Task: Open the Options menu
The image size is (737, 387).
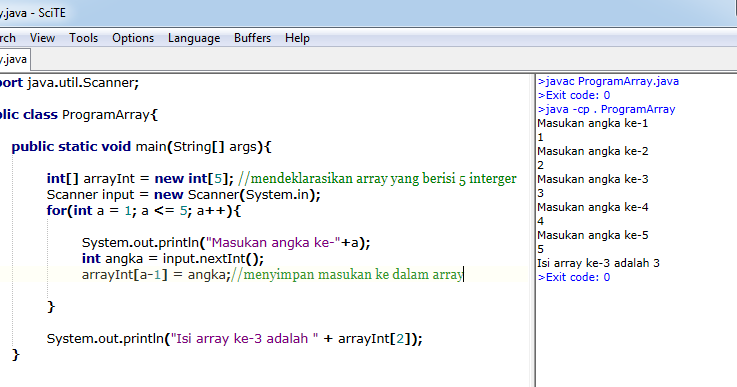Action: click(x=133, y=38)
